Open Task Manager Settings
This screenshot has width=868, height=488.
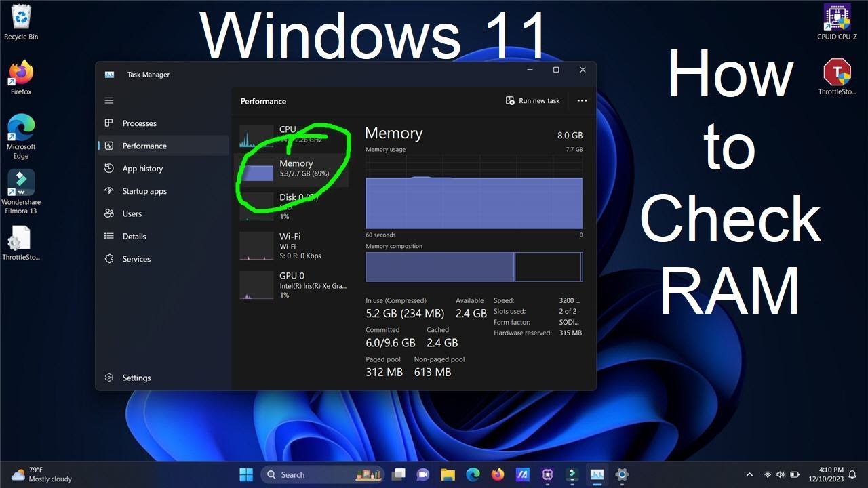pos(163,378)
